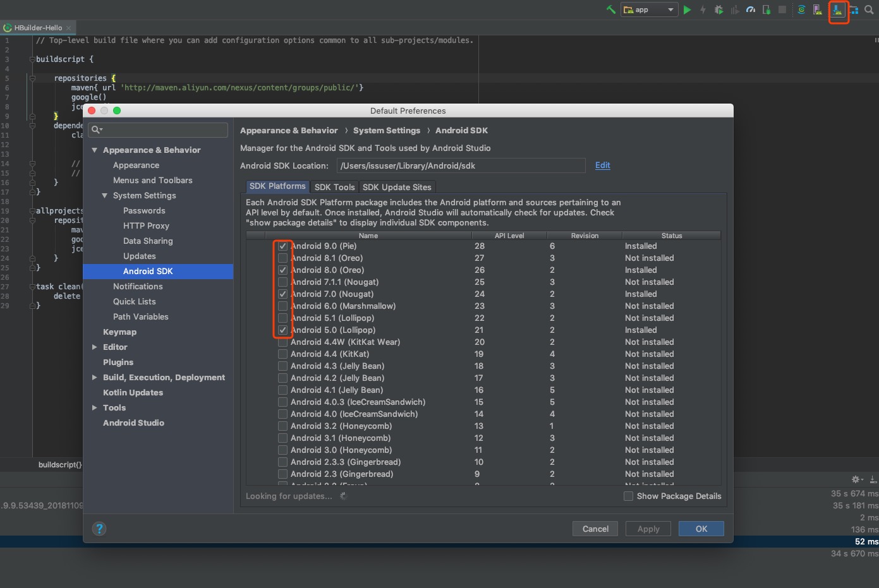This screenshot has height=588, width=879.
Task: Uncheck Android 5.0 (Lollipop) checkbox
Action: pyautogui.click(x=282, y=330)
